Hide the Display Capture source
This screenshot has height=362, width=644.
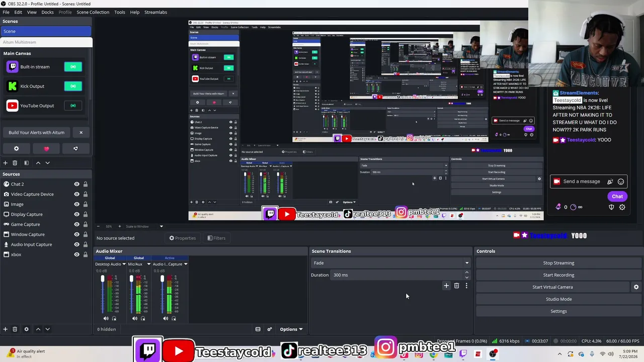pos(76,214)
